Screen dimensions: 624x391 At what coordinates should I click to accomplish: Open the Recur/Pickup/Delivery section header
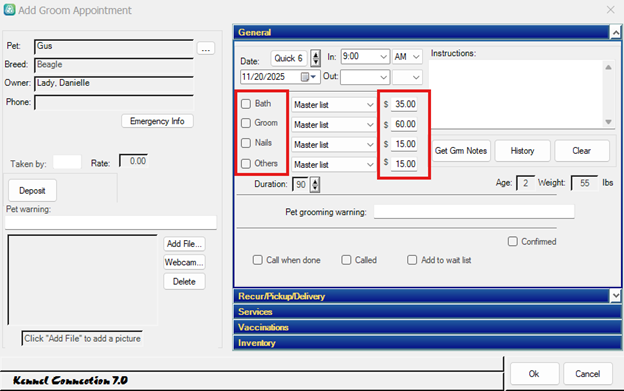pyautogui.click(x=422, y=296)
